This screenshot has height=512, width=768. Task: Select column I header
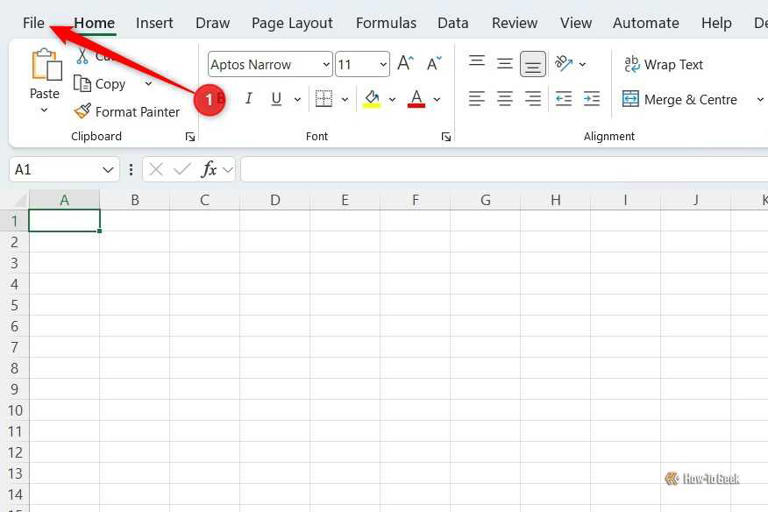pos(625,200)
